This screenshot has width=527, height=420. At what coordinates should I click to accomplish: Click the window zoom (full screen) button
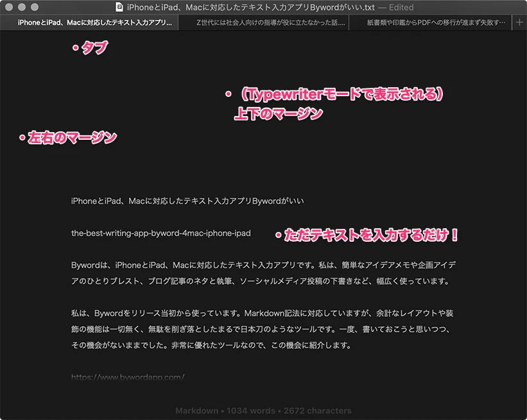tap(35, 8)
